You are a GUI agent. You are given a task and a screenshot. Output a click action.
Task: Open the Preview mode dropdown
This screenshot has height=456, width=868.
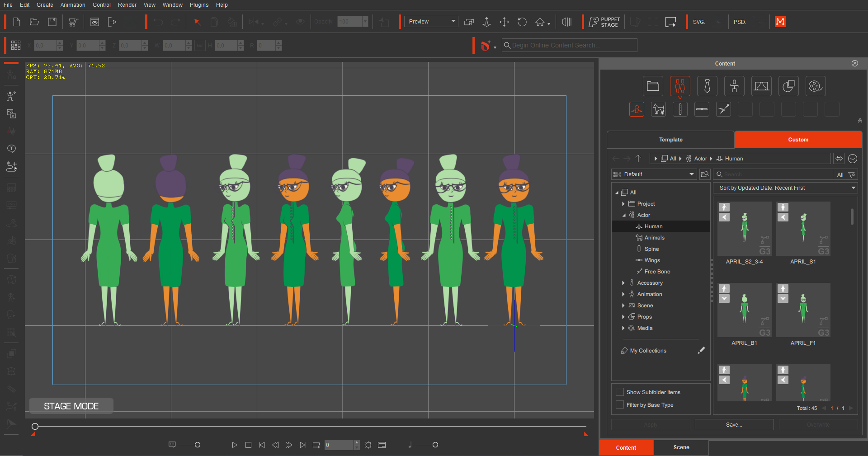(x=431, y=21)
